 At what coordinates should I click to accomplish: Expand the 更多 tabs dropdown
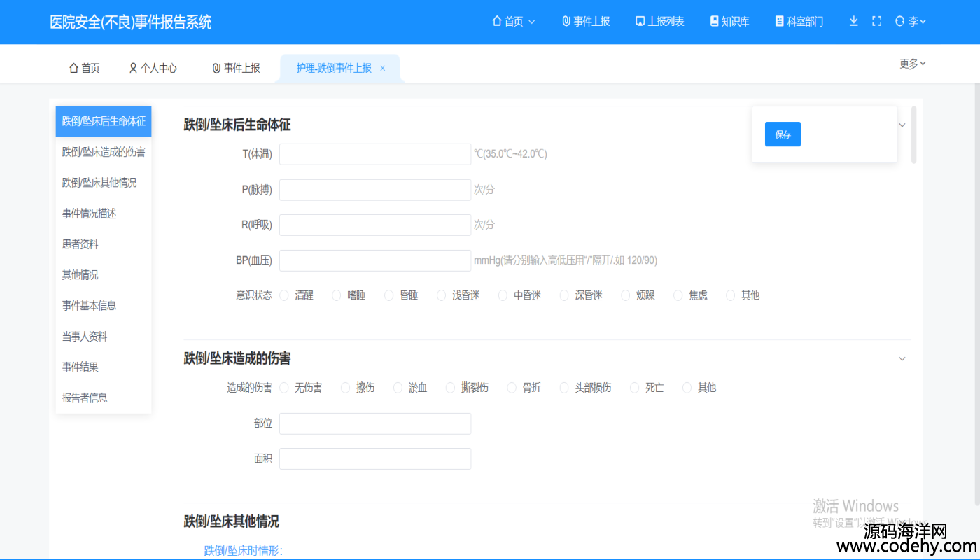912,64
